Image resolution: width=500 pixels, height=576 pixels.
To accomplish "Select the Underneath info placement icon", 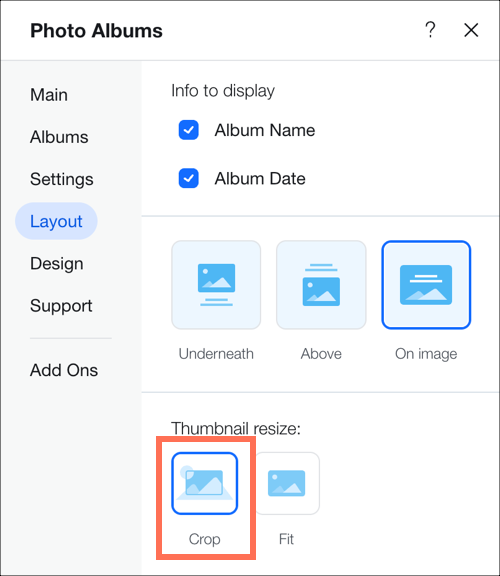I will pyautogui.click(x=216, y=285).
